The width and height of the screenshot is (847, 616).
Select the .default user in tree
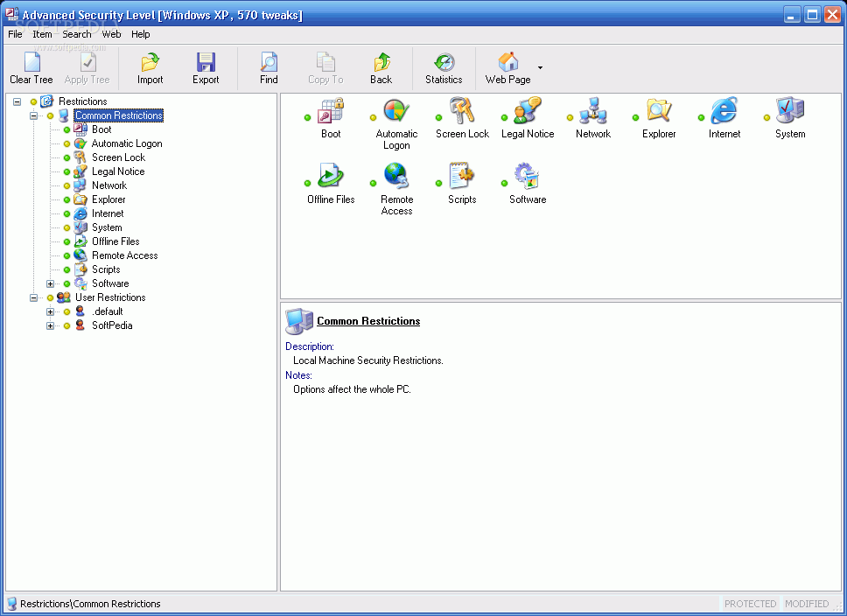point(108,311)
